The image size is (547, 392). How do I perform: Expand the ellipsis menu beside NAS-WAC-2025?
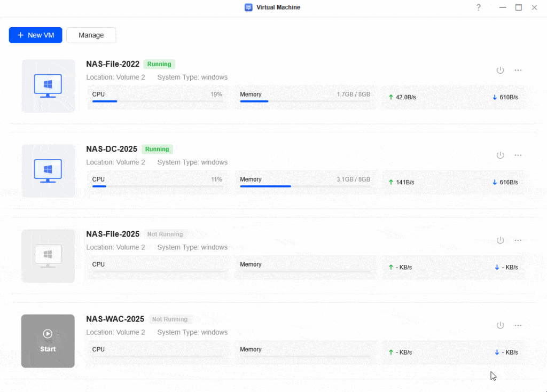tap(518, 325)
